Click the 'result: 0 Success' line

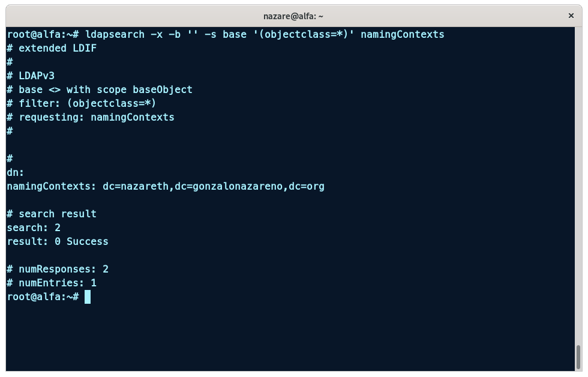click(x=58, y=241)
